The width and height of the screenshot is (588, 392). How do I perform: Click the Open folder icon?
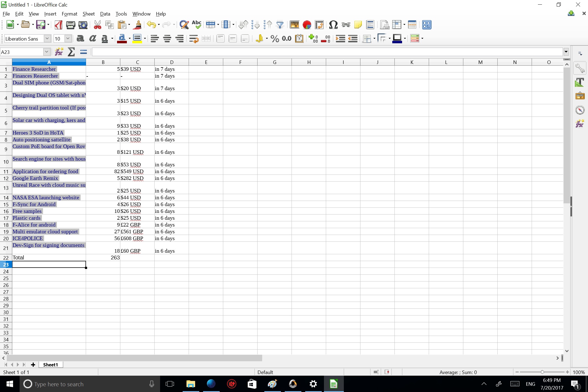pyautogui.click(x=25, y=25)
